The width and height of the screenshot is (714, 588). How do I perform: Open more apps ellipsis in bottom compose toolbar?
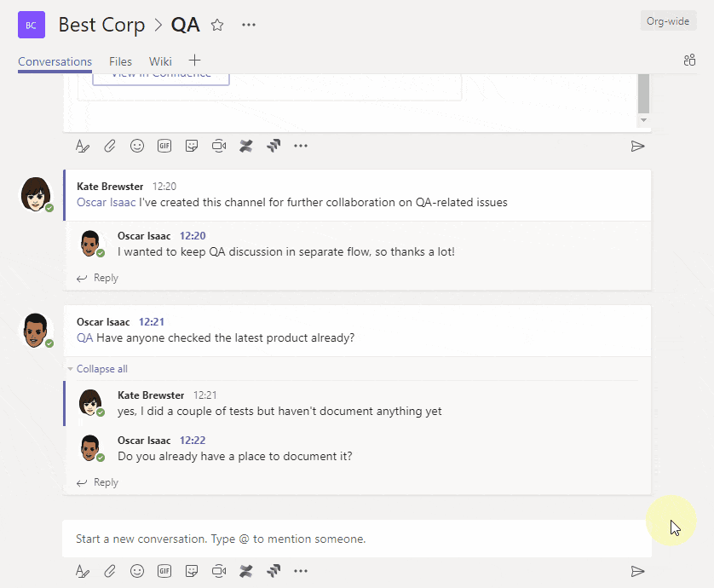(301, 571)
